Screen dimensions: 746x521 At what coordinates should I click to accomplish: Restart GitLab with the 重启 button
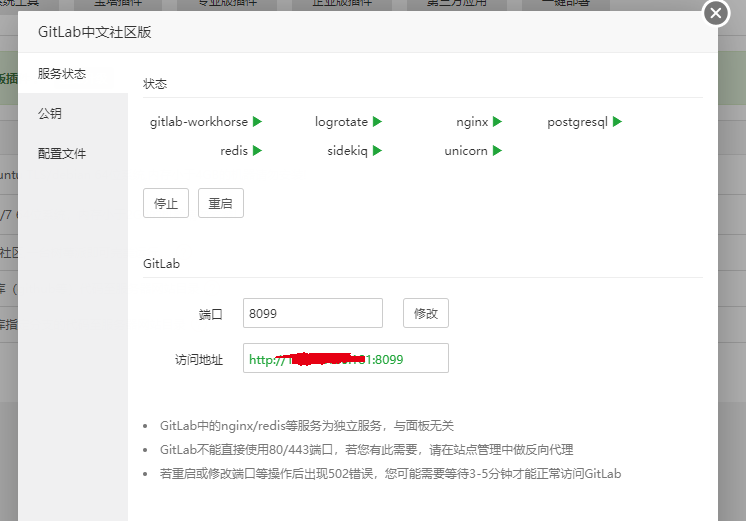click(x=221, y=203)
